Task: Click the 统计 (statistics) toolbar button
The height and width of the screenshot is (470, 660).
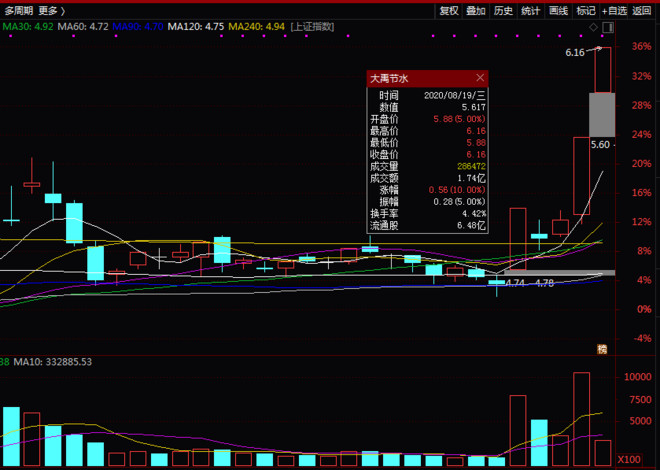Action: pyautogui.click(x=531, y=11)
